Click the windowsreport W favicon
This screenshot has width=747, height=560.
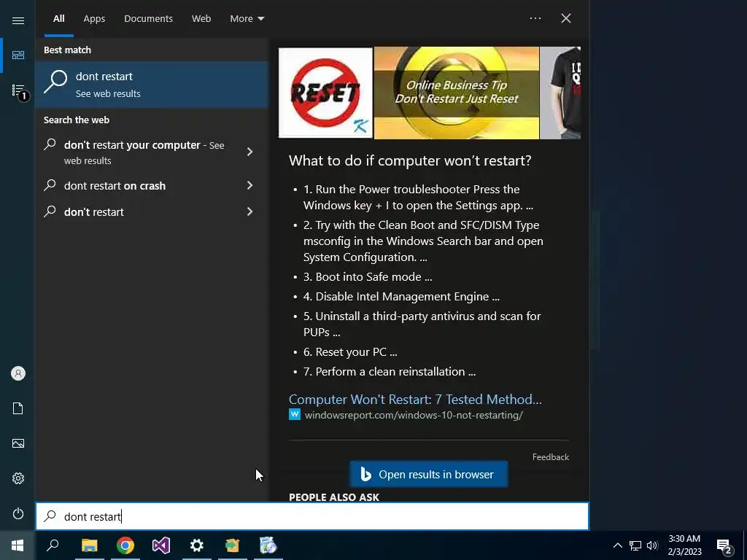295,414
